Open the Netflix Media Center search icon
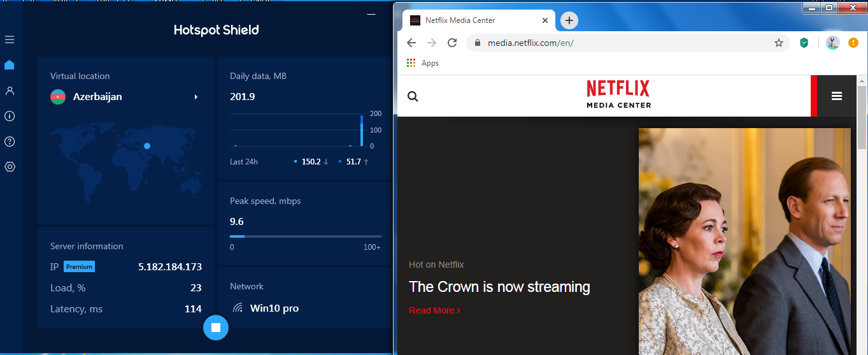This screenshot has height=355, width=868. tap(413, 96)
